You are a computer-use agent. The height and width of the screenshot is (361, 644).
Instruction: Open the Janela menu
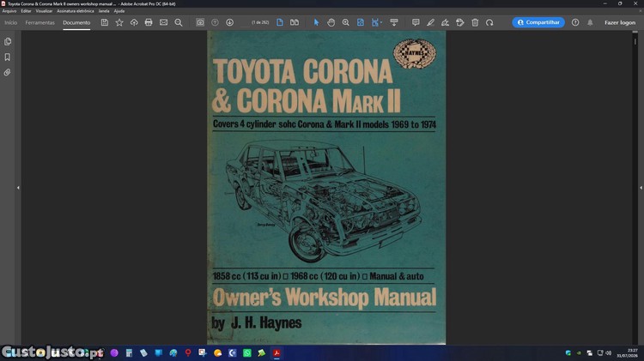coord(104,11)
